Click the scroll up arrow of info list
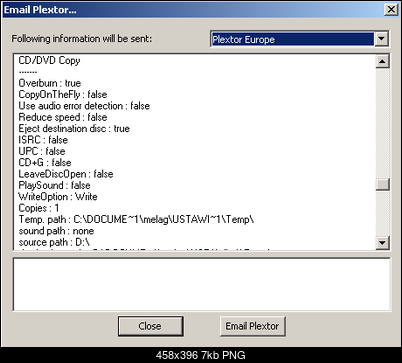 click(382, 61)
